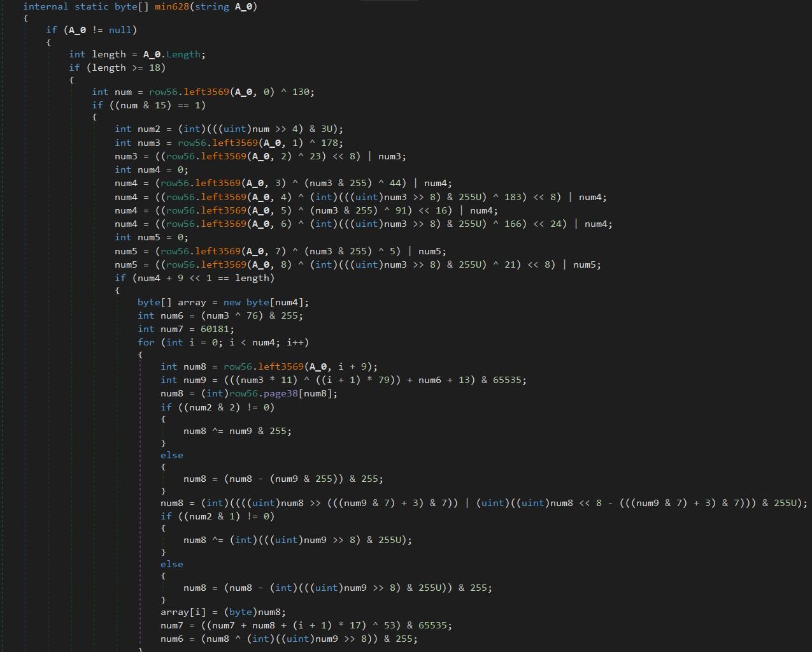
Task: Click the A_0 parameter in method signature
Action: click(245, 6)
